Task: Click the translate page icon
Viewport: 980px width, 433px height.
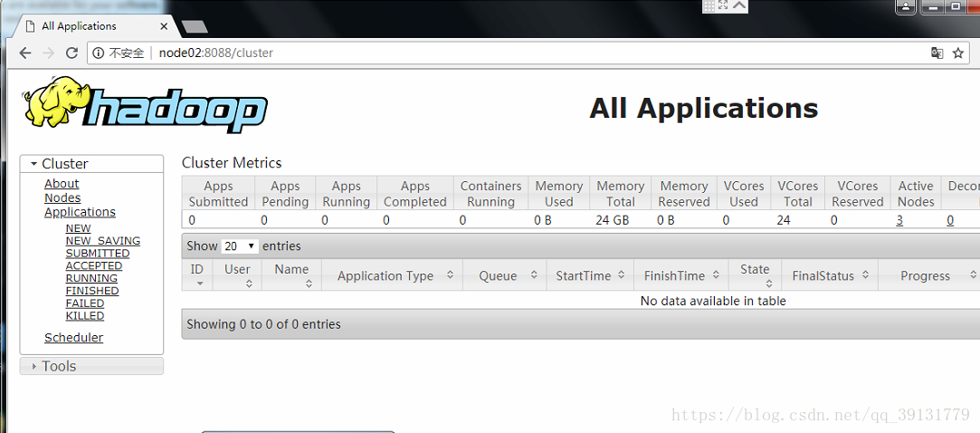Action: pyautogui.click(x=937, y=53)
